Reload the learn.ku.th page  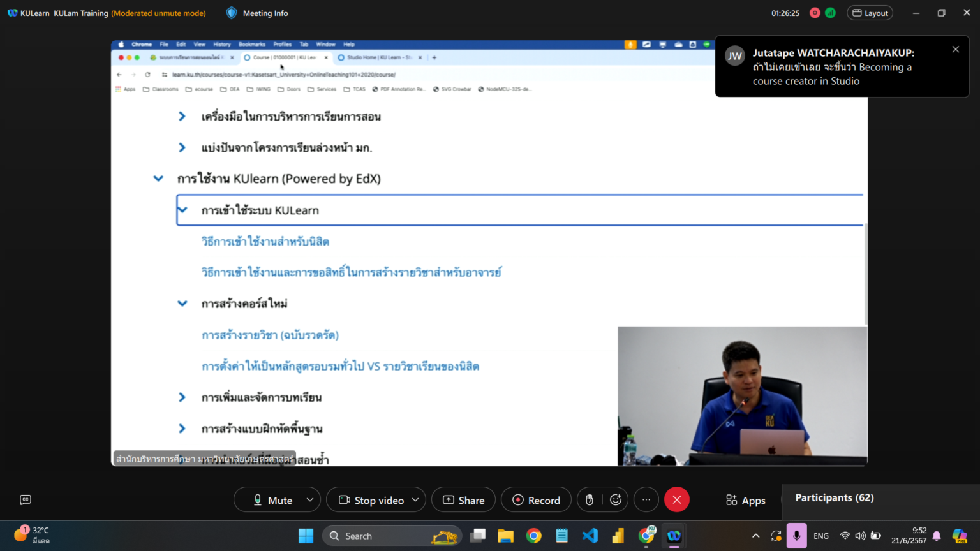[x=148, y=75]
